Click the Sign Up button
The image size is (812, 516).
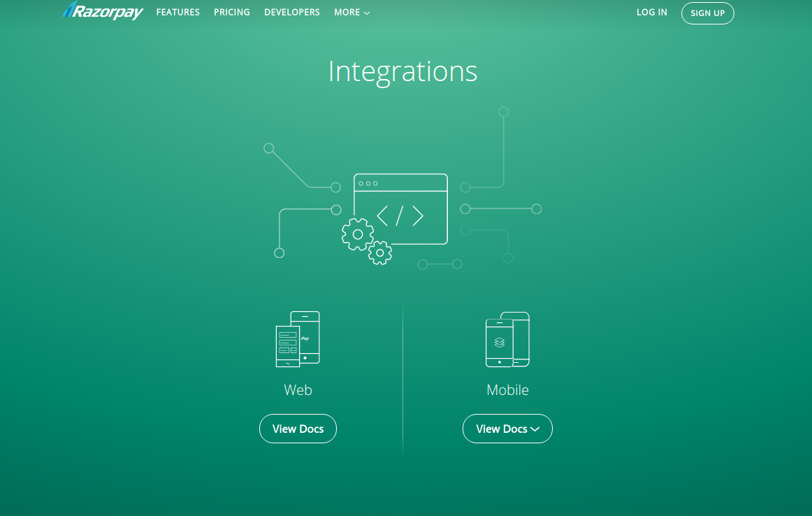coord(707,13)
